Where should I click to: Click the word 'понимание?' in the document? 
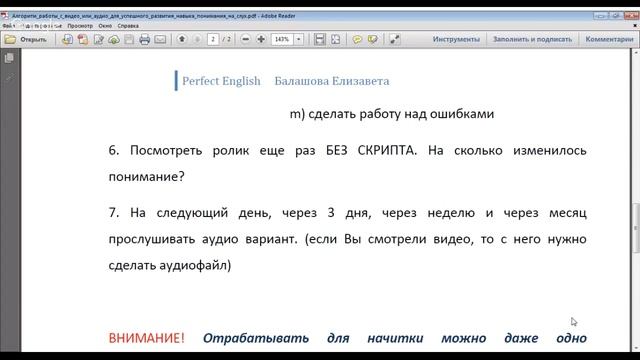147,177
